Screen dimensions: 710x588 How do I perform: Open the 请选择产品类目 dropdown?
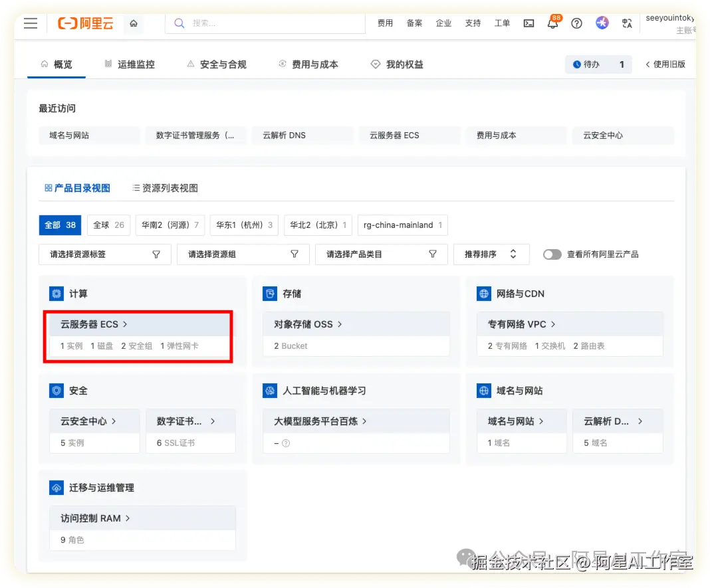382,254
